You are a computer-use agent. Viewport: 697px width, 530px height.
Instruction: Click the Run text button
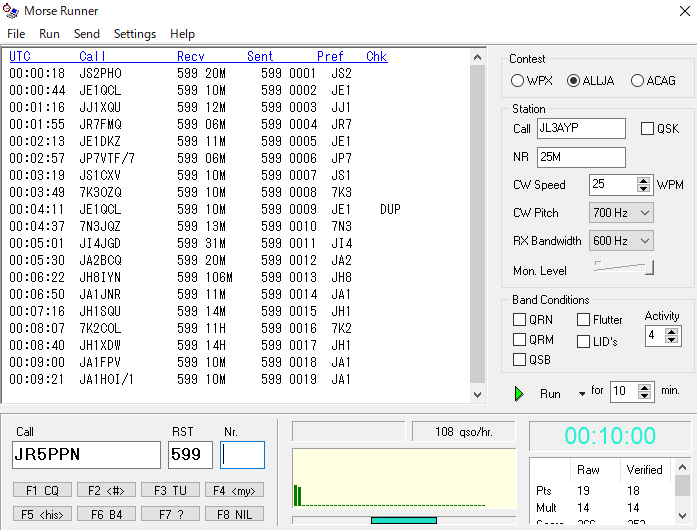tap(550, 394)
